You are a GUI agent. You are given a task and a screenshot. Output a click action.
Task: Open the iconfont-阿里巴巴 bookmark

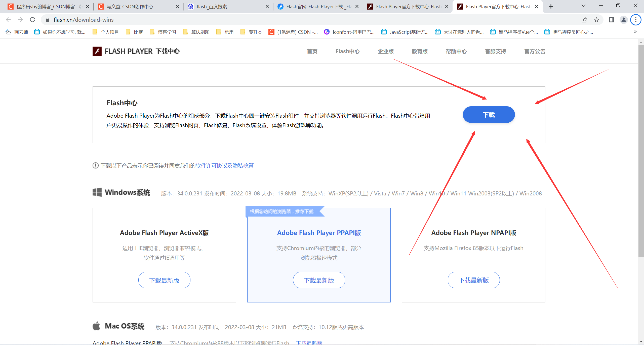(x=349, y=32)
